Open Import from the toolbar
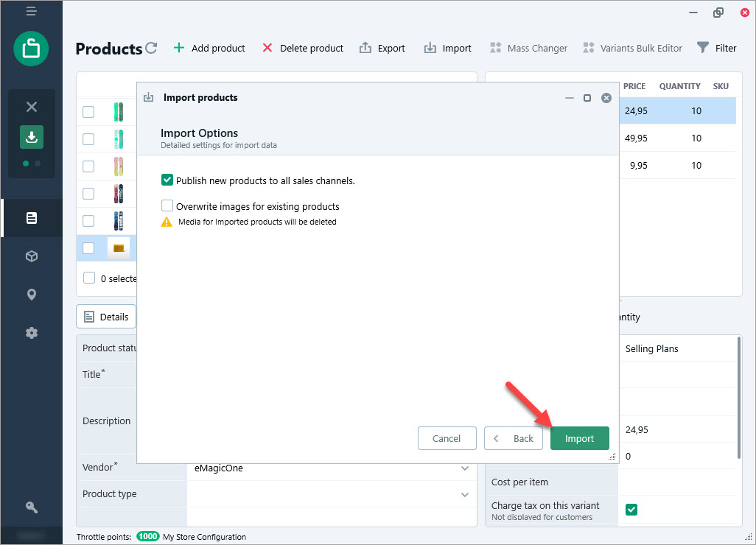Viewport: 756px width, 545px height. [447, 48]
